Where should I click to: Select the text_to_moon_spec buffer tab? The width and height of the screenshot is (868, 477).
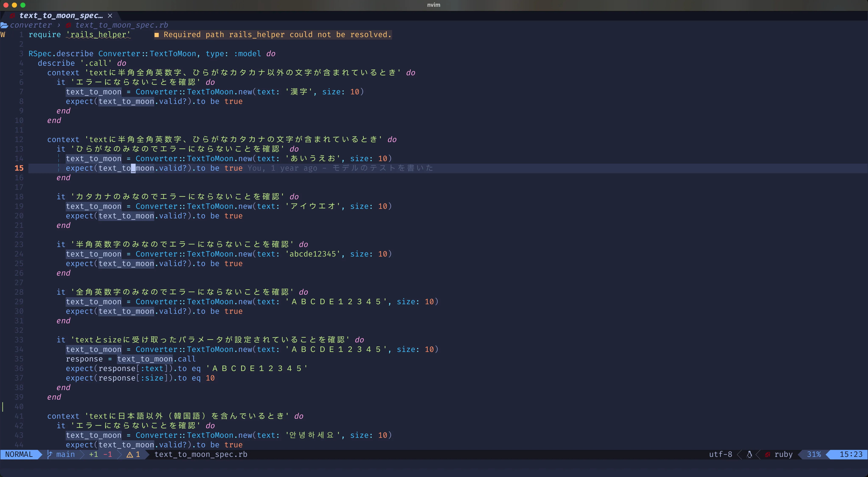61,16
